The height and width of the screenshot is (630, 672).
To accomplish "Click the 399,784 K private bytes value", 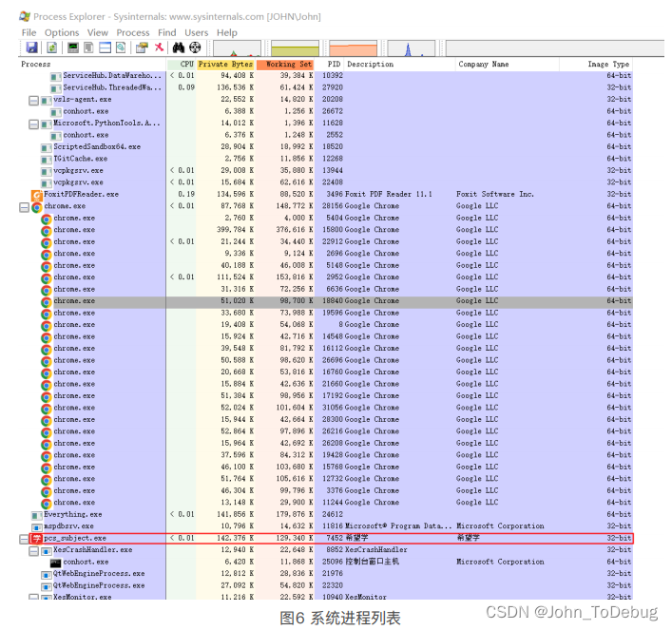I will 235,230.
